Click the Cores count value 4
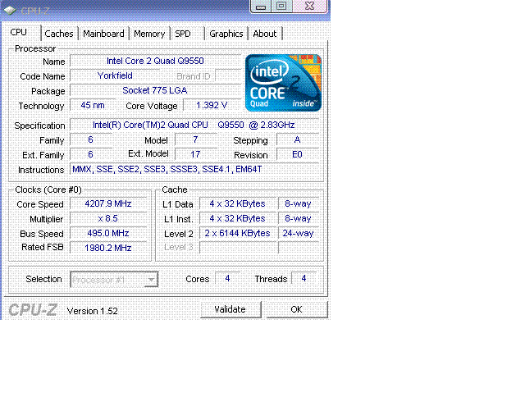Screen dimensions: 525x420 (x=228, y=279)
